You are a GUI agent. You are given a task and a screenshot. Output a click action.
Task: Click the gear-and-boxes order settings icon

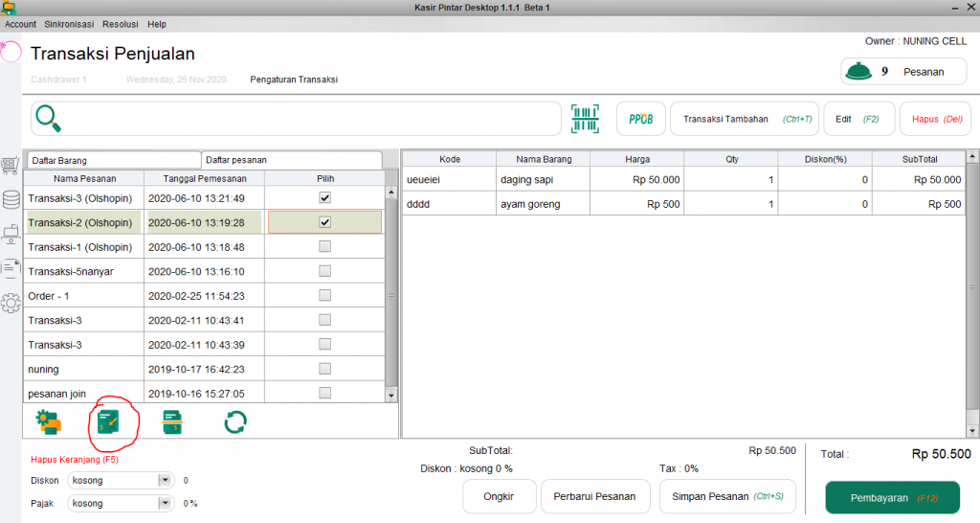click(x=49, y=422)
